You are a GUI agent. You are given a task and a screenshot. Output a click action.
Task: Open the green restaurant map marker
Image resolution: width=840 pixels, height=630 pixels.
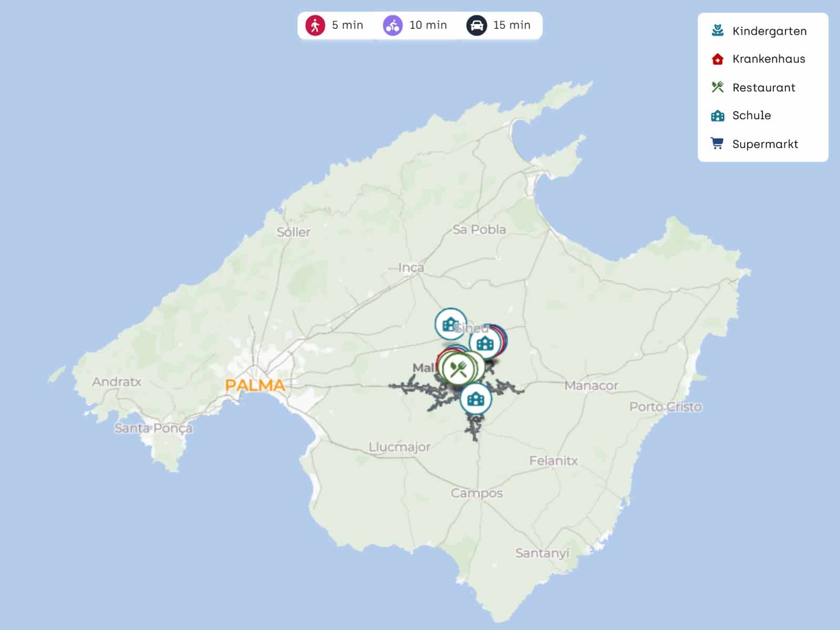458,369
